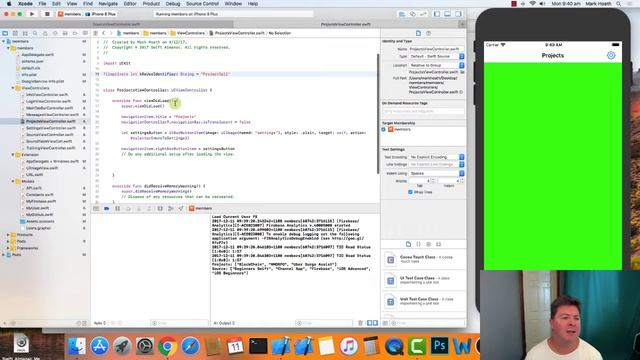Image resolution: width=640 pixels, height=360 pixels.
Task: Select the Cocoa Touch Class template
Action: (x=424, y=260)
